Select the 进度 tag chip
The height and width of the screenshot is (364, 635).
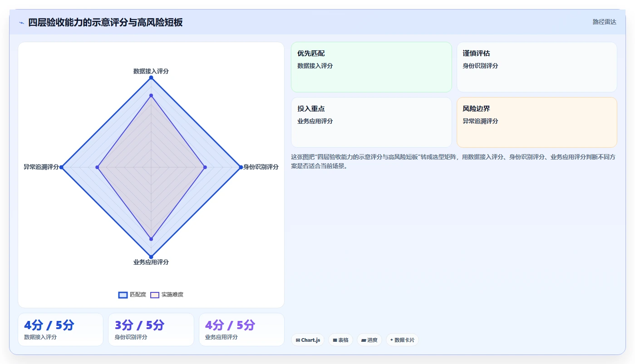pyautogui.click(x=369, y=340)
